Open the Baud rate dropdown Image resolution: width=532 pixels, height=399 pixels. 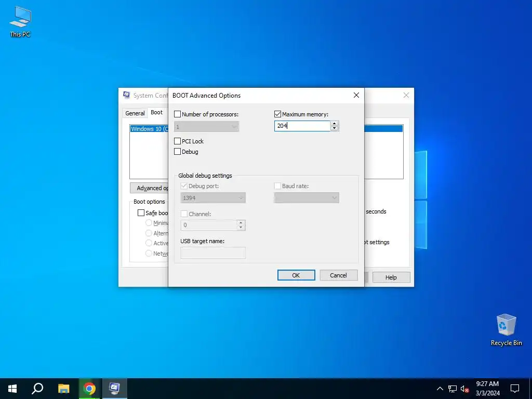point(307,198)
